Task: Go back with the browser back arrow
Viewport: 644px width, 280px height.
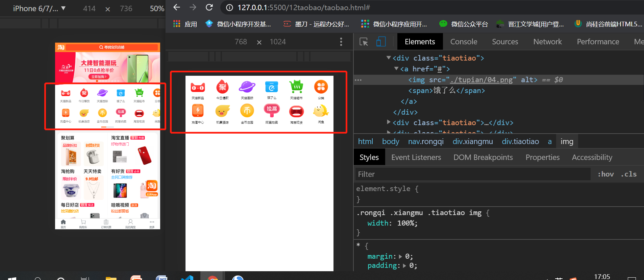Action: pos(177,7)
